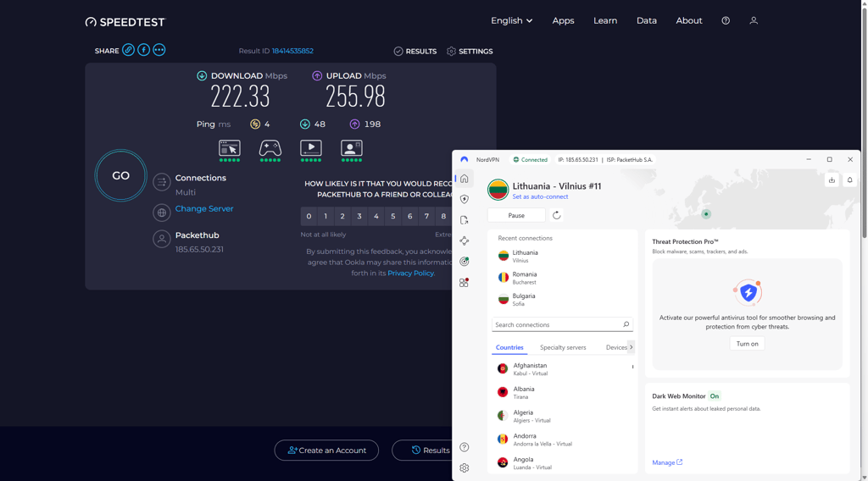Open NordVPN Home sidebar icon

465,179
